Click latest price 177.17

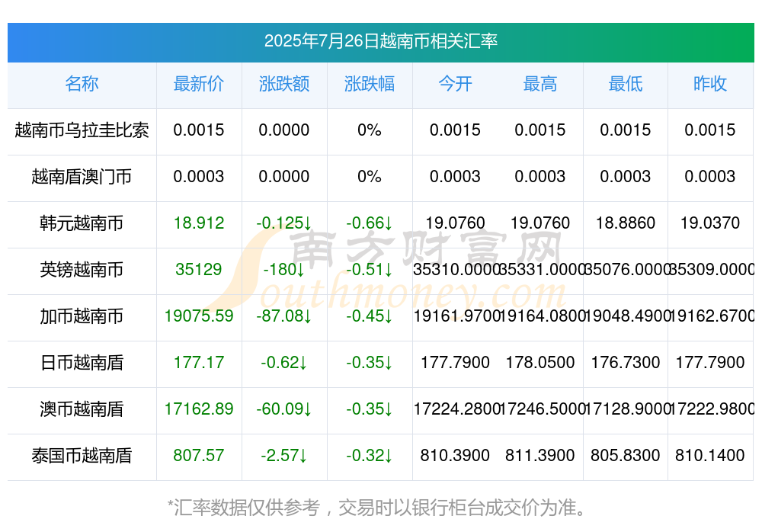click(199, 362)
